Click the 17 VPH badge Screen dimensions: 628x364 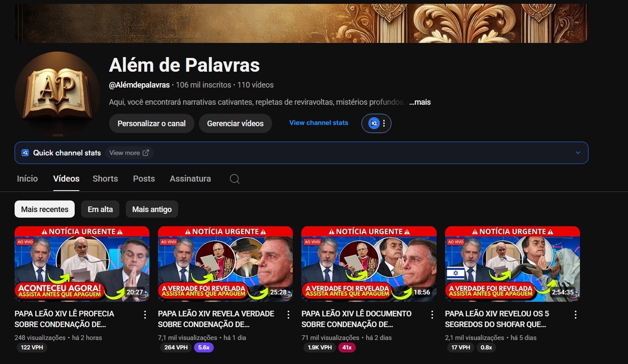(461, 347)
